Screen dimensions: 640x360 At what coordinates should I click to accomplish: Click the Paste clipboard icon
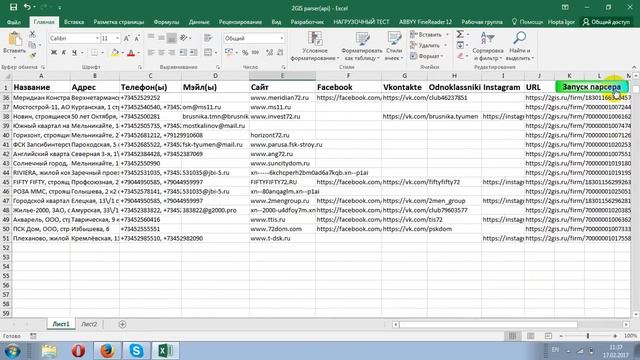(15, 39)
